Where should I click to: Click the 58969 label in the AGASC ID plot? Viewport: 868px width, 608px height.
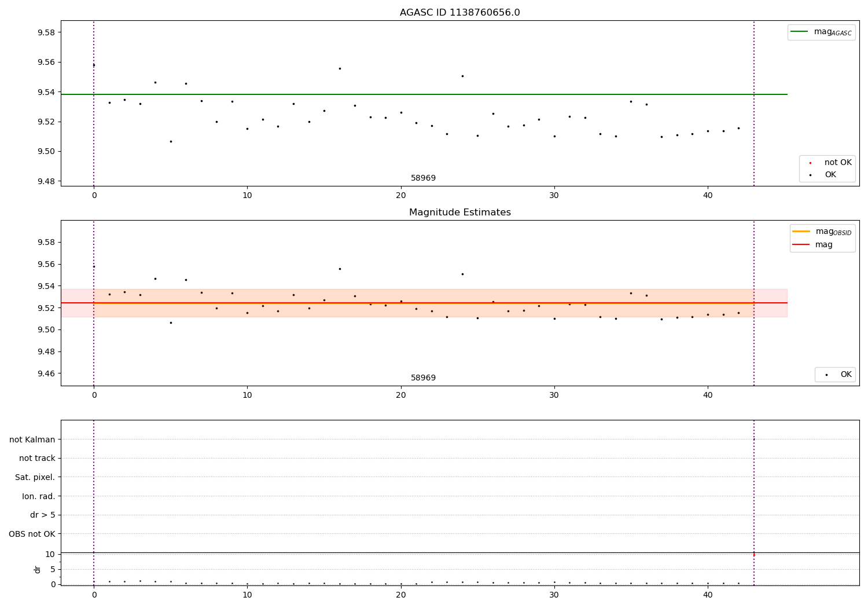(423, 178)
